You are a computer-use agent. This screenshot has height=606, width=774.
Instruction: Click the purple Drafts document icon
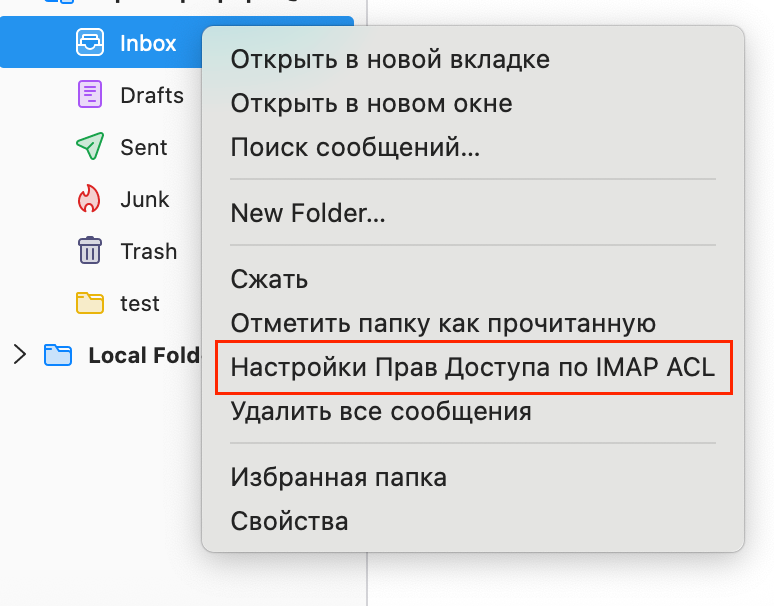(90, 95)
